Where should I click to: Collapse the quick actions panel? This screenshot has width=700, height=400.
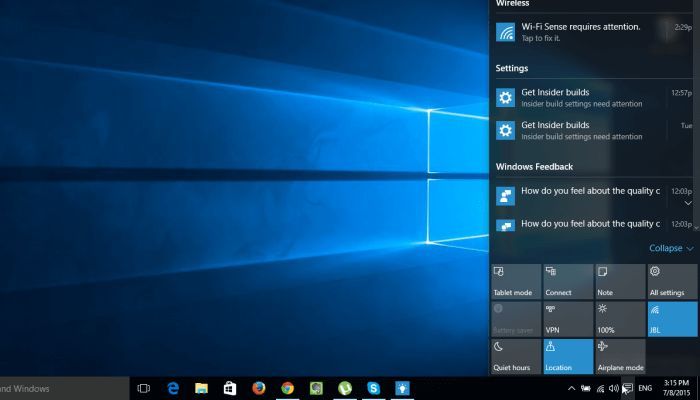[x=671, y=248]
